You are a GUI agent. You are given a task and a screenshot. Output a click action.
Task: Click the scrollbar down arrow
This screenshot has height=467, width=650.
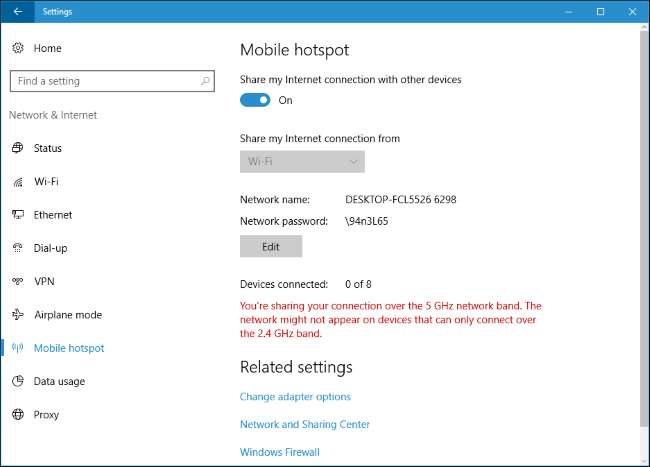coord(644,461)
